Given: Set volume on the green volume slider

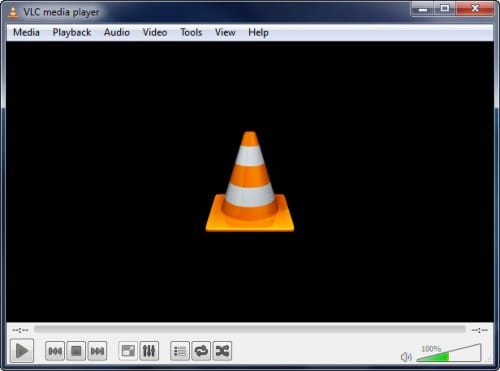Looking at the screenshot, I should pyautogui.click(x=449, y=353).
